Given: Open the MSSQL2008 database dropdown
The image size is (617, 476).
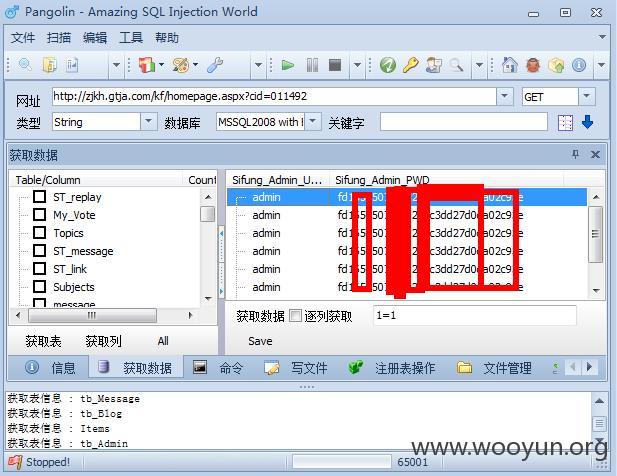Looking at the screenshot, I should [313, 122].
